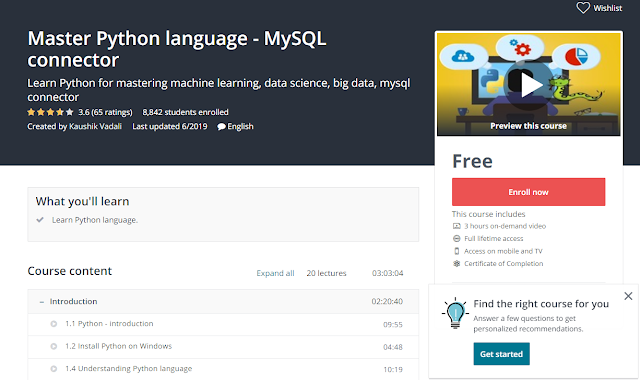This screenshot has width=640, height=380.
Task: Click the Certificate of Completion icon
Action: click(456, 263)
